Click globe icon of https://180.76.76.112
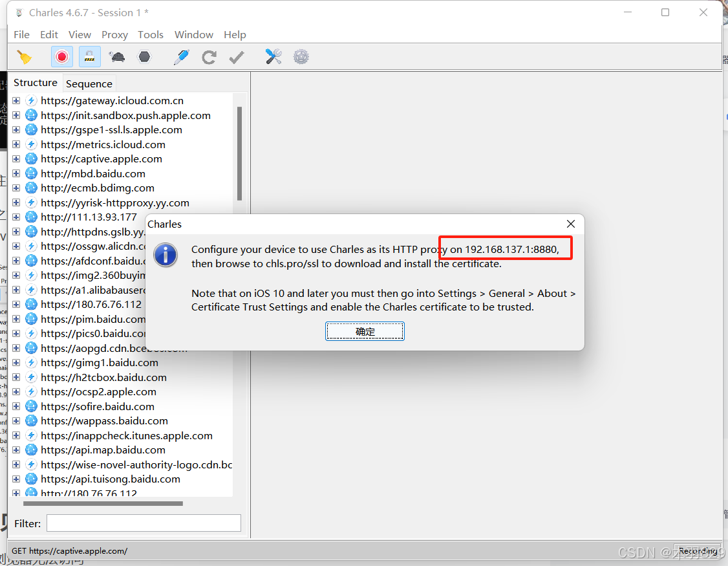 point(31,305)
